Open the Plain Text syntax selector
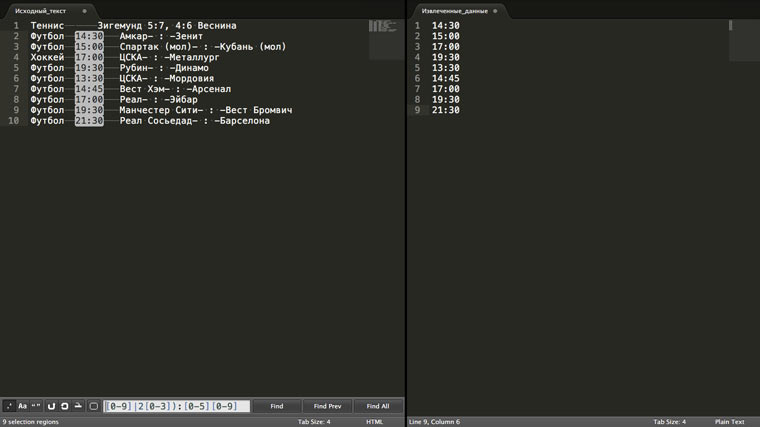The height and width of the screenshot is (427, 760). 729,422
